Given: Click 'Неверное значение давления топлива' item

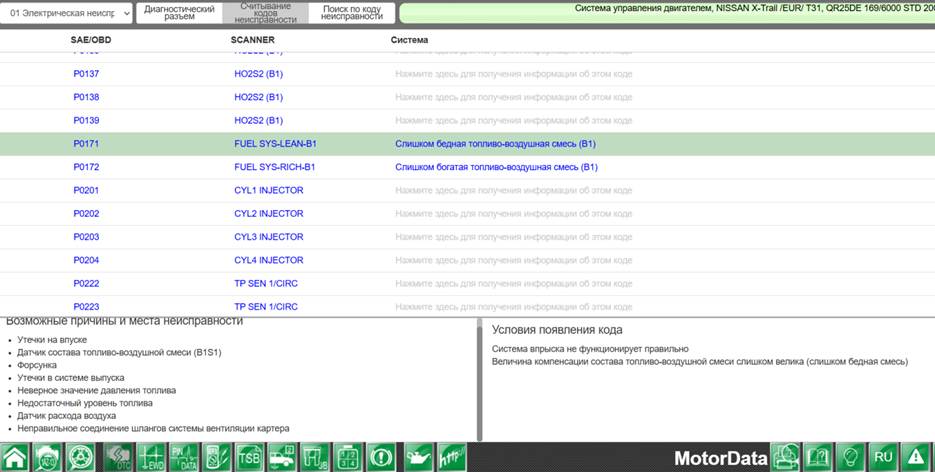Looking at the screenshot, I should point(97,390).
